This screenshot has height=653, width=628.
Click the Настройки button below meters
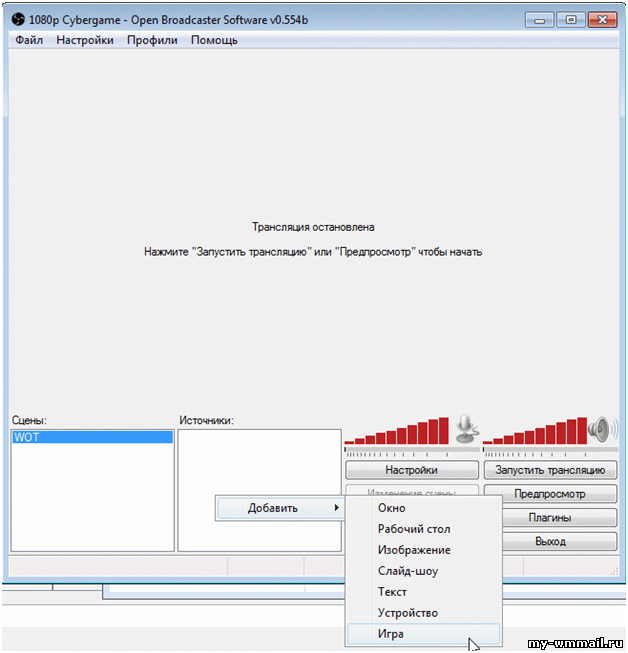tap(412, 470)
